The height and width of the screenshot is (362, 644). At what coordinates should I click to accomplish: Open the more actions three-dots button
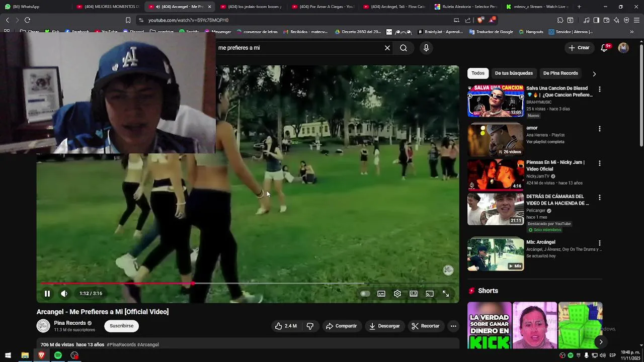coord(453,326)
